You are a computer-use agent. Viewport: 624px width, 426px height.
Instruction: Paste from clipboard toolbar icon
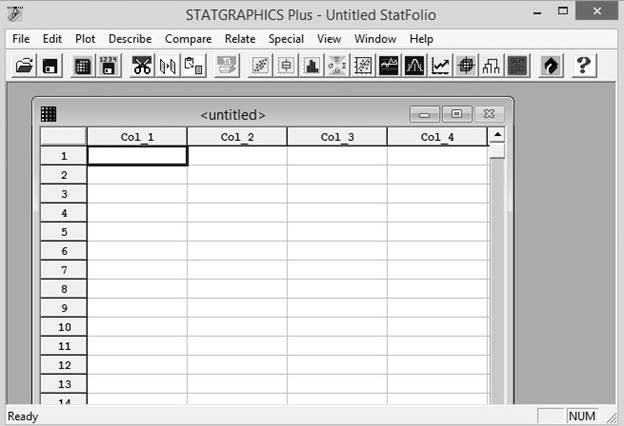pos(193,65)
